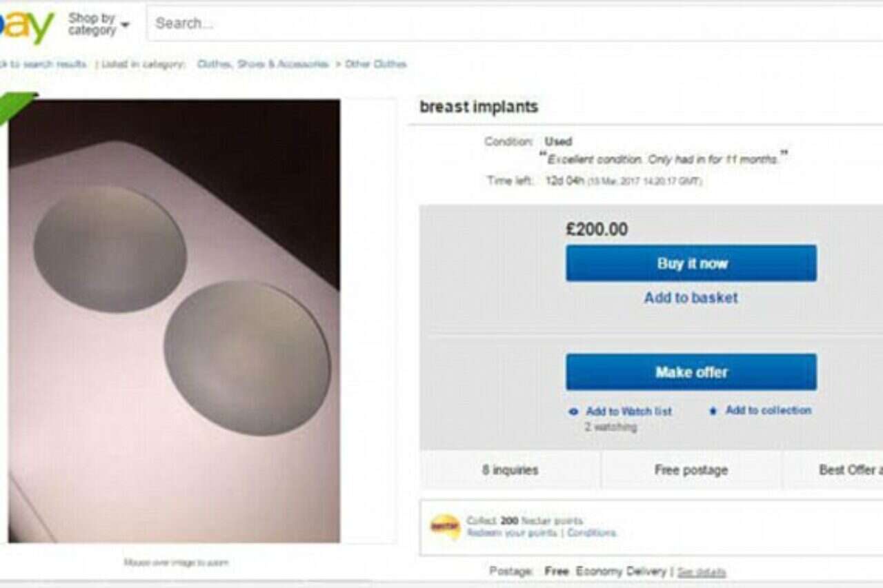Image resolution: width=883 pixels, height=588 pixels.
Task: Click Add to basket
Action: coord(691,298)
